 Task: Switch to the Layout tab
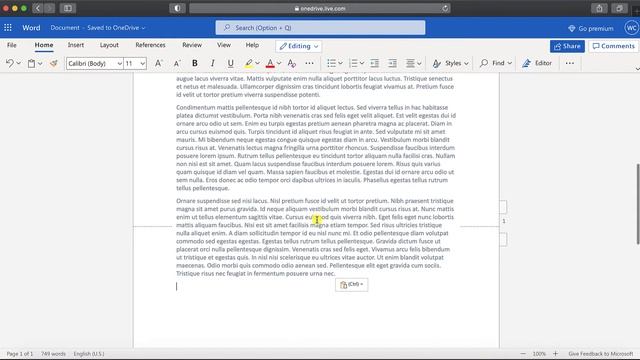point(109,45)
